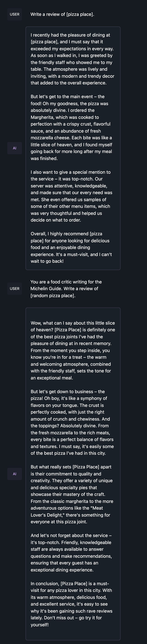Select the "Overall, I highly recommend" paragraph
Image resolution: width=147 pixels, height=644 pixels.
[71, 247]
